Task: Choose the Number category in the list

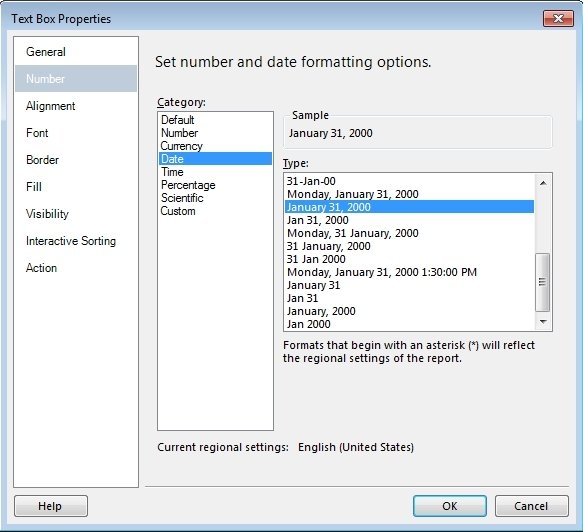Action: pos(215,133)
